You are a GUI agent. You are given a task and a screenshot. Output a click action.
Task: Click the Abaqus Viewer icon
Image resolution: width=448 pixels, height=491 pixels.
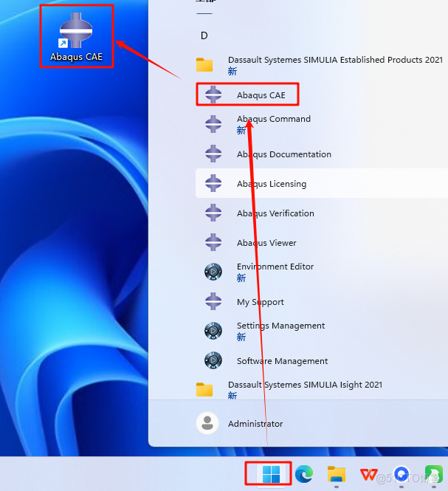pyautogui.click(x=213, y=242)
